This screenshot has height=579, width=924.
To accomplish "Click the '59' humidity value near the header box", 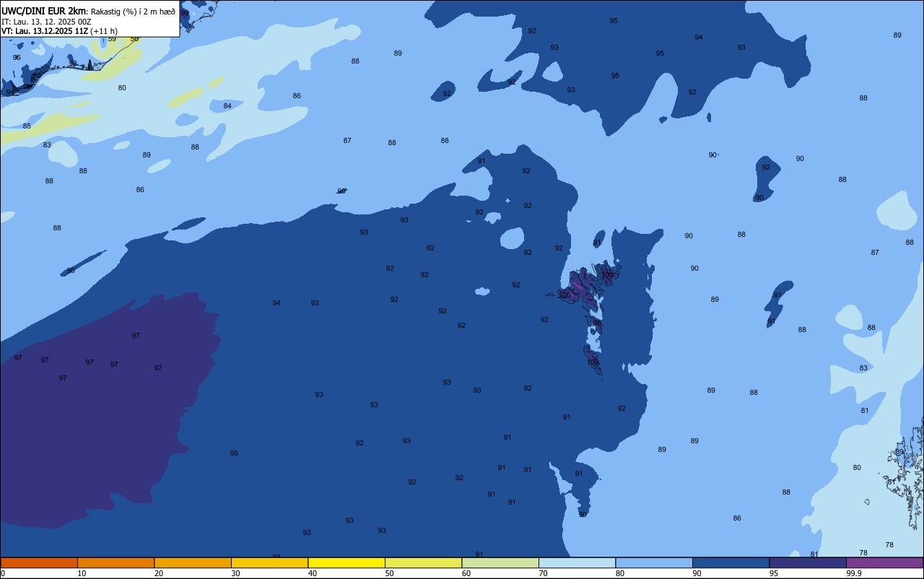I will pos(112,39).
